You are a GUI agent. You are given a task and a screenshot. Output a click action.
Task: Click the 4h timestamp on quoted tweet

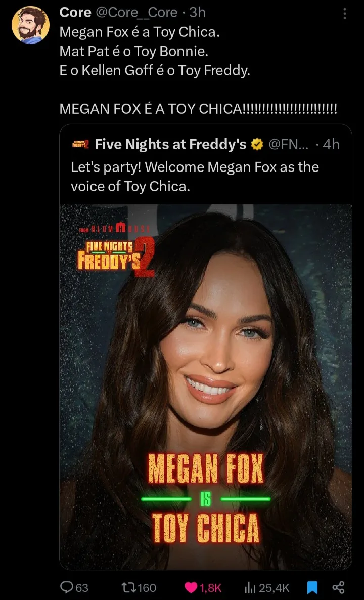pyautogui.click(x=331, y=145)
